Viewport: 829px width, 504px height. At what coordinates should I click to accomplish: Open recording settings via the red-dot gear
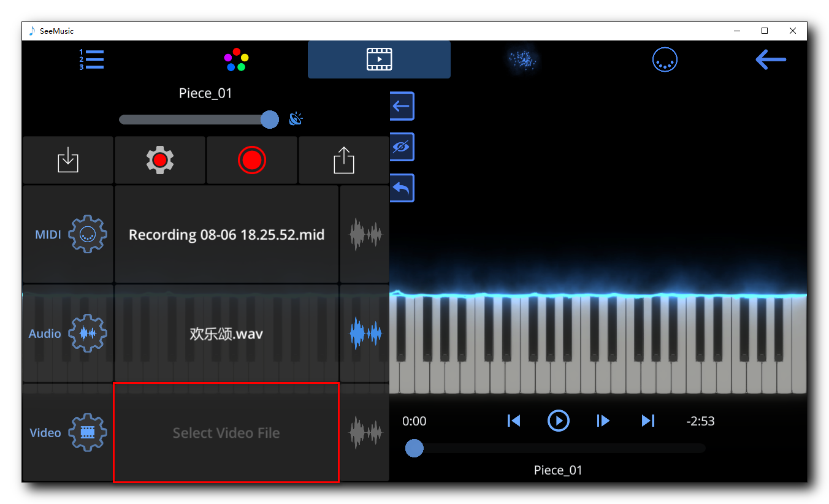pos(159,160)
